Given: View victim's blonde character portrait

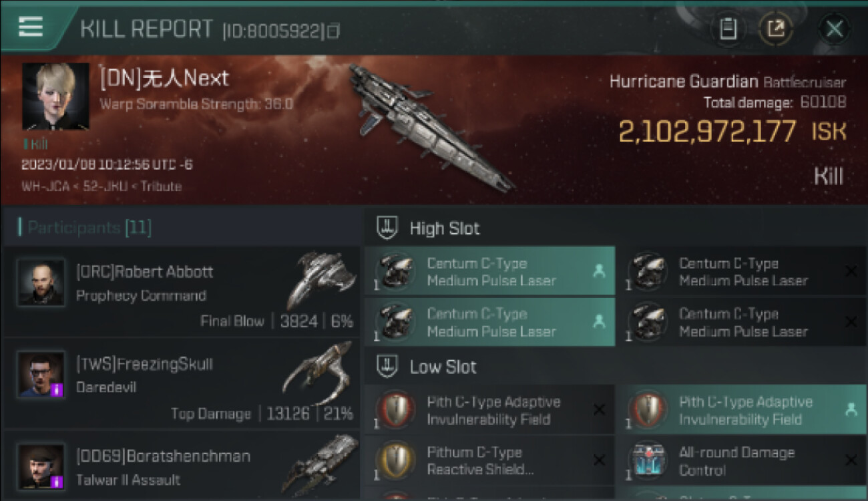Looking at the screenshot, I should pos(56,96).
